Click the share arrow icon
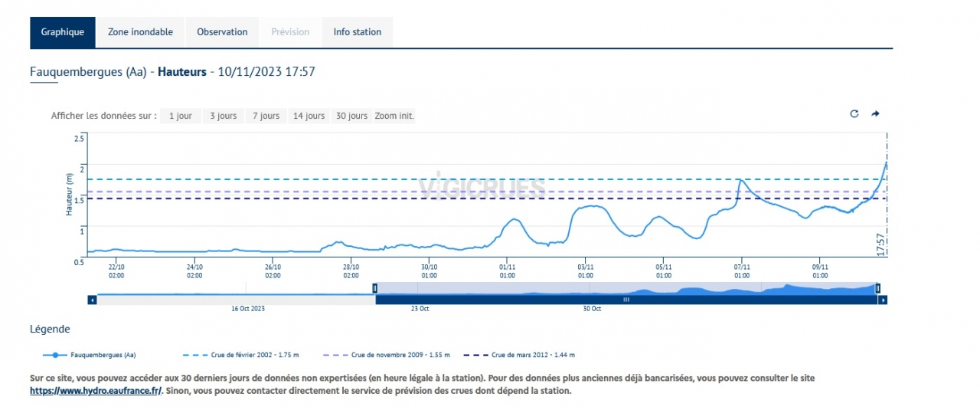The width and height of the screenshot is (980, 410). click(x=875, y=114)
